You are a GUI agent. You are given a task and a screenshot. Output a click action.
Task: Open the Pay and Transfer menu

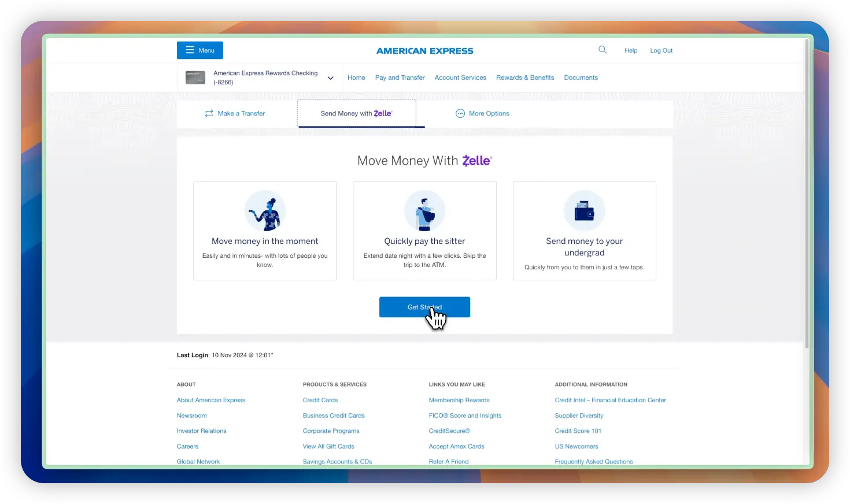(400, 77)
